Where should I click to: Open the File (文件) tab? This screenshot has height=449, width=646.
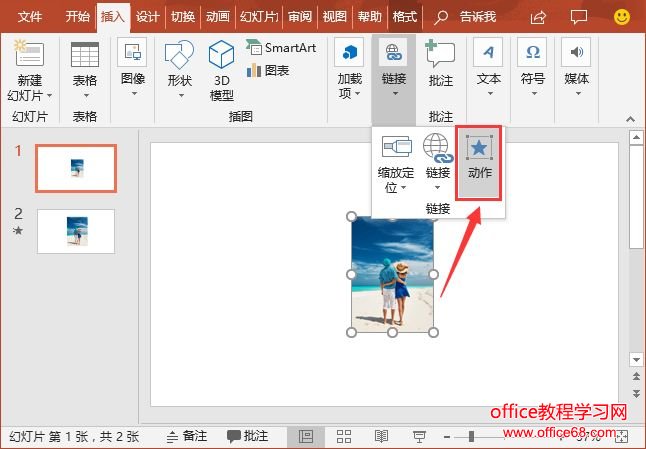click(30, 17)
